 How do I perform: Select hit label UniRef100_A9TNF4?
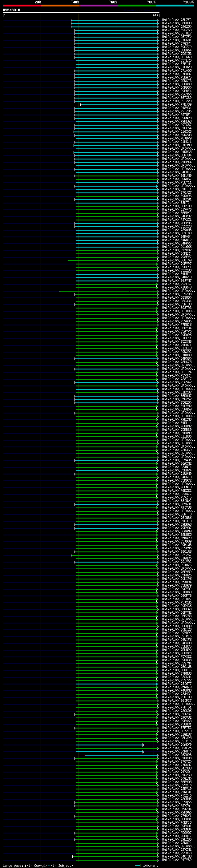177,115
